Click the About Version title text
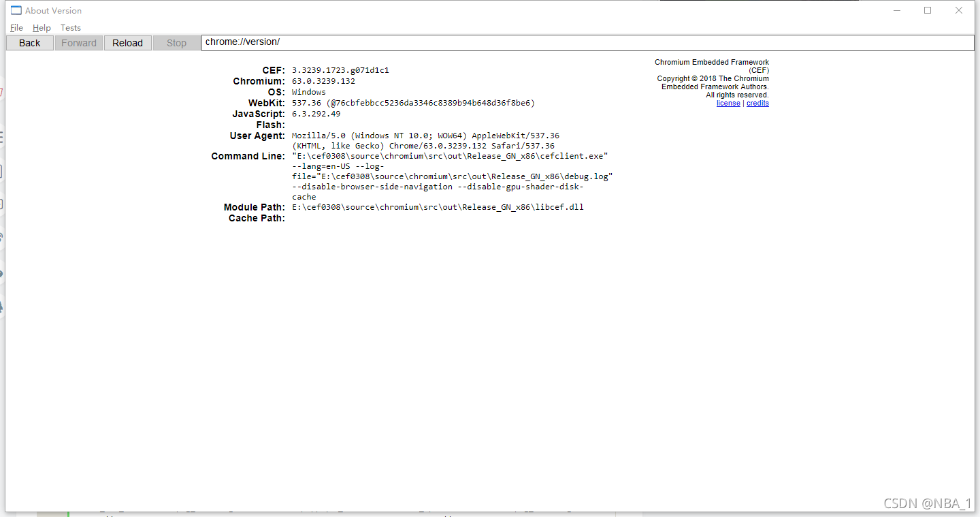 (x=53, y=10)
